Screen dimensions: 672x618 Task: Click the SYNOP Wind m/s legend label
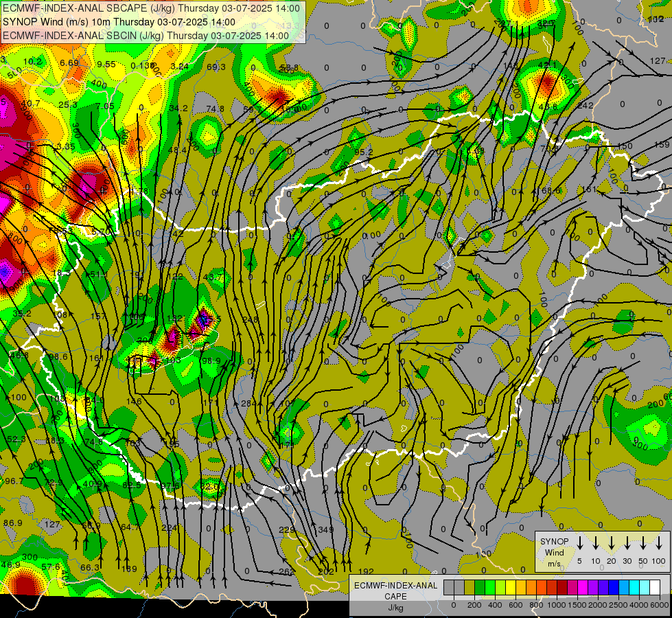point(554,552)
